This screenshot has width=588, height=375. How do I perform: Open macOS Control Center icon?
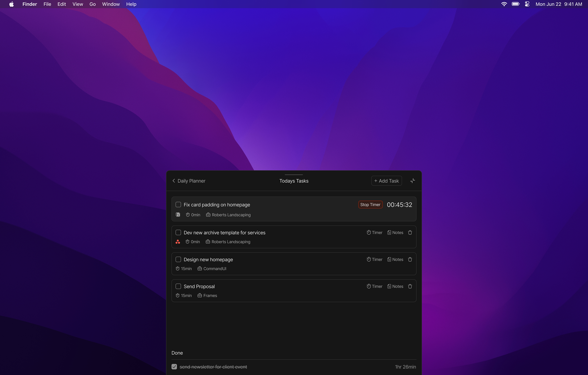[527, 4]
